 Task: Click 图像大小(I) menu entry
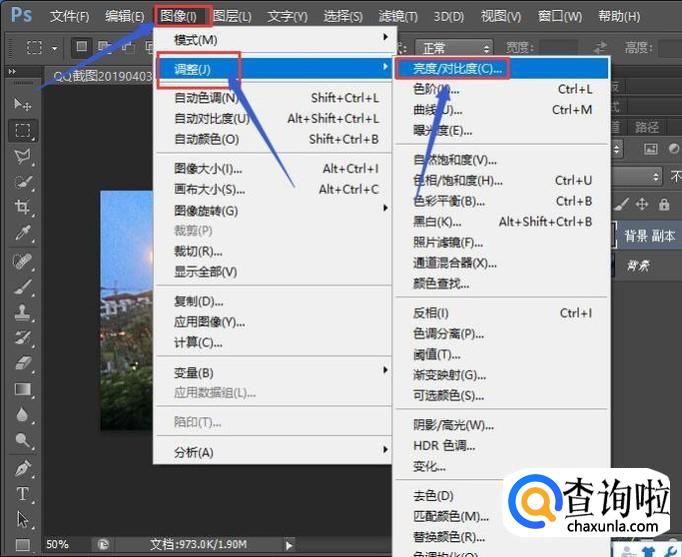click(x=208, y=168)
